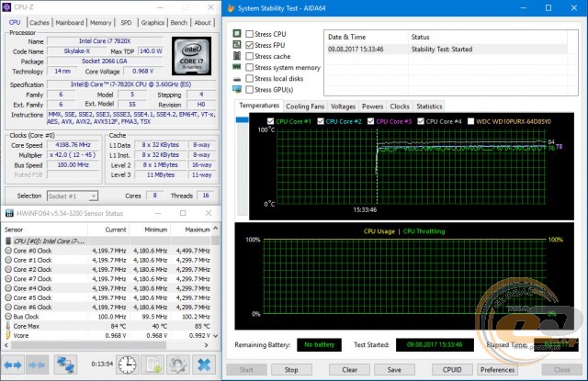Click the HWiNFO64 title bar icon

tap(9, 214)
